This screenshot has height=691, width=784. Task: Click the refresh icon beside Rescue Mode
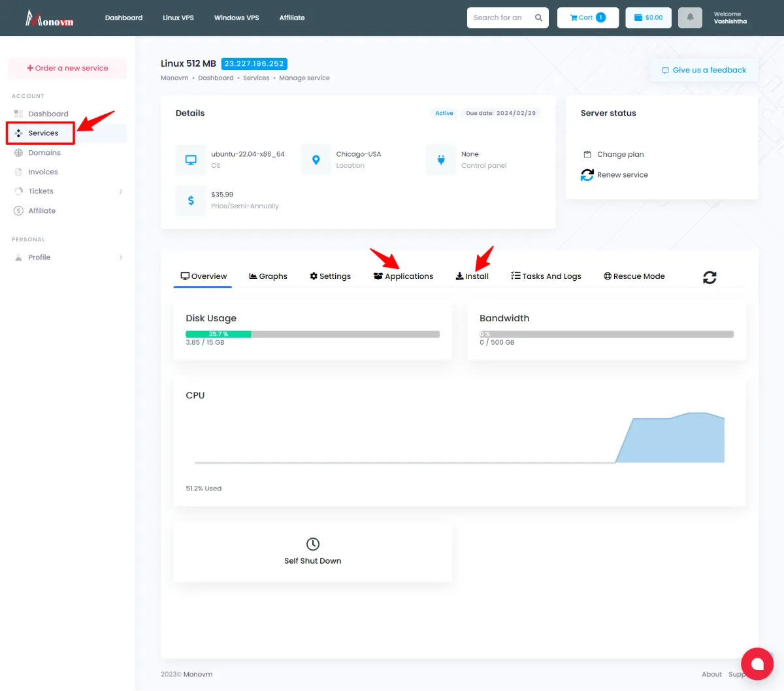point(710,277)
